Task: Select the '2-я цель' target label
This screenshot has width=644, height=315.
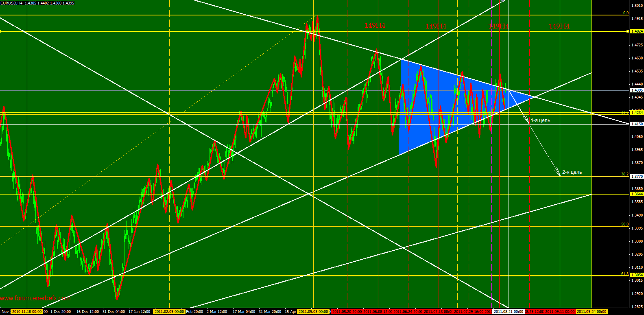Action: [572, 172]
